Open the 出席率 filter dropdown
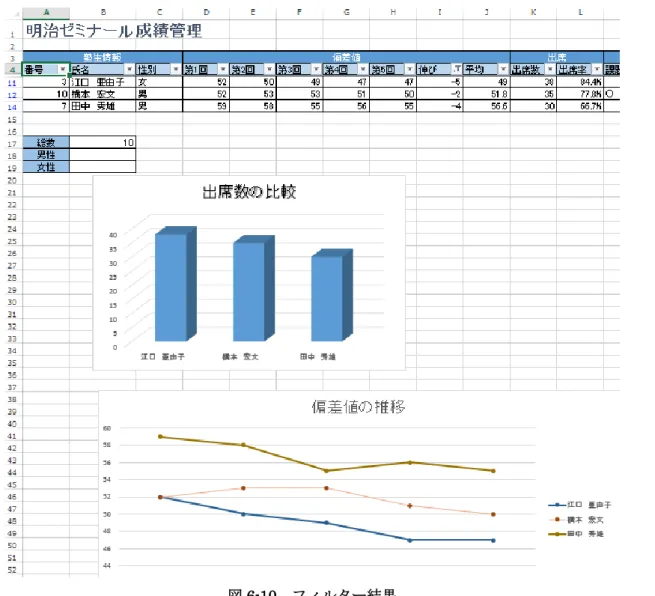Viewport: 655px width, 596px height. (597, 69)
